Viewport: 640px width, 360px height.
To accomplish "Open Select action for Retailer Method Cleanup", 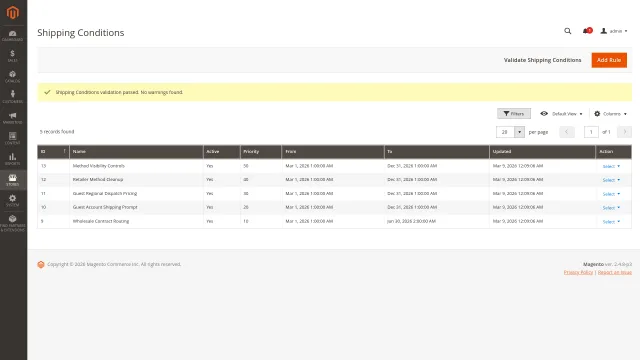I will click(x=611, y=180).
